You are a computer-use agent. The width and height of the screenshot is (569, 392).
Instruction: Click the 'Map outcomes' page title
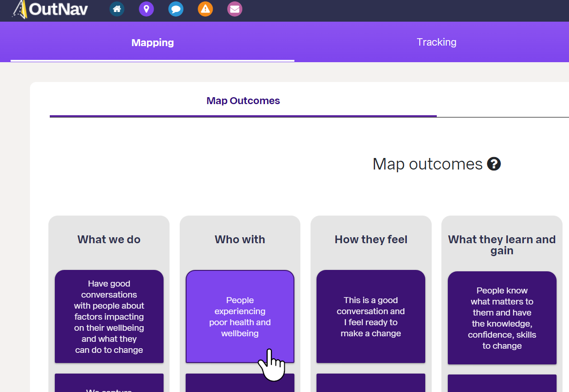428,164
